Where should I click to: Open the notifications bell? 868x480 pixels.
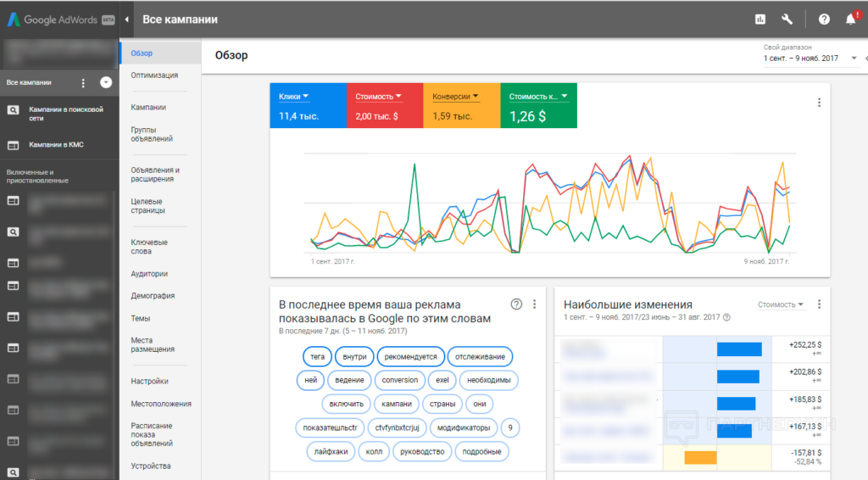[x=851, y=20]
